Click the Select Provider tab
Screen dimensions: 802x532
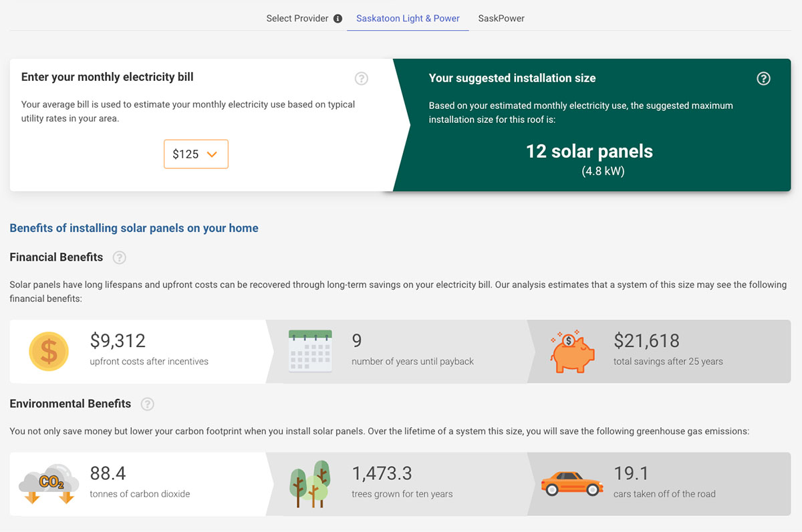298,18
